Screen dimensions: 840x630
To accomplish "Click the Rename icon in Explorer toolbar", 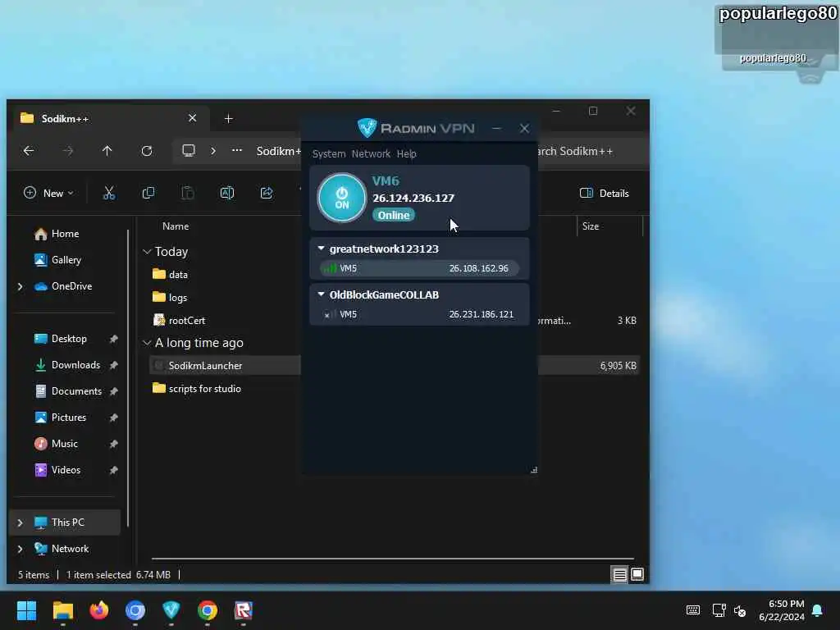I will point(227,193).
